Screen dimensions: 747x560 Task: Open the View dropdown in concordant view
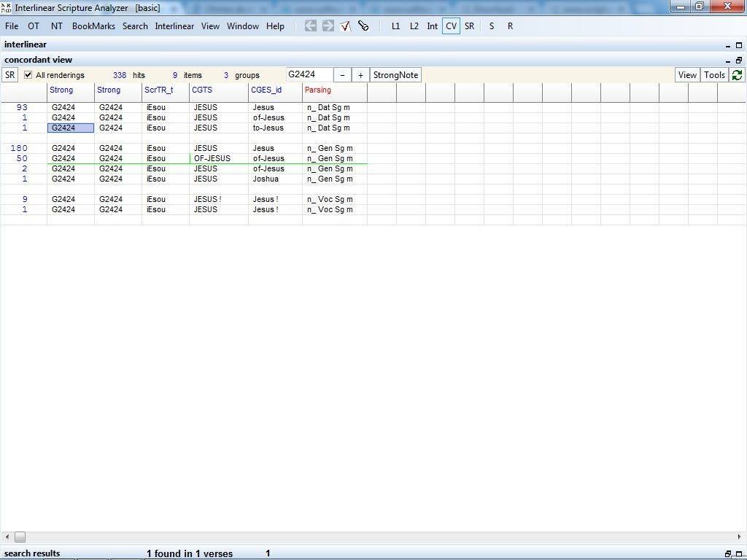686,74
